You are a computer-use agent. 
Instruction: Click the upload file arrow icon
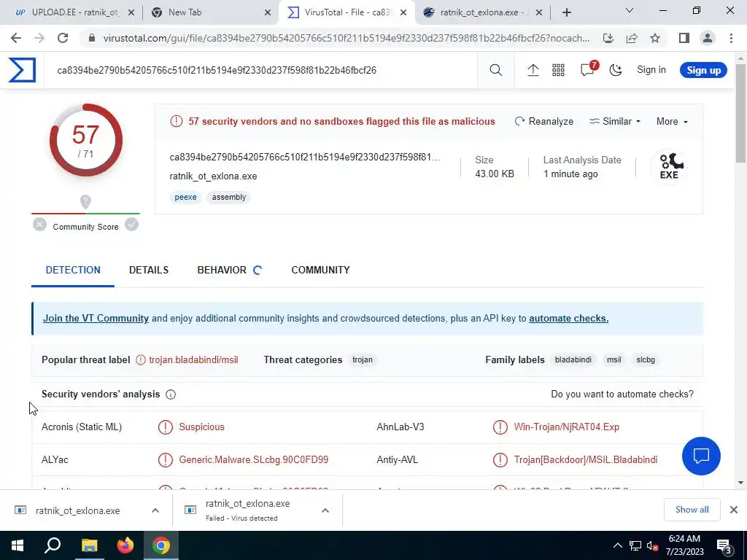click(x=533, y=70)
